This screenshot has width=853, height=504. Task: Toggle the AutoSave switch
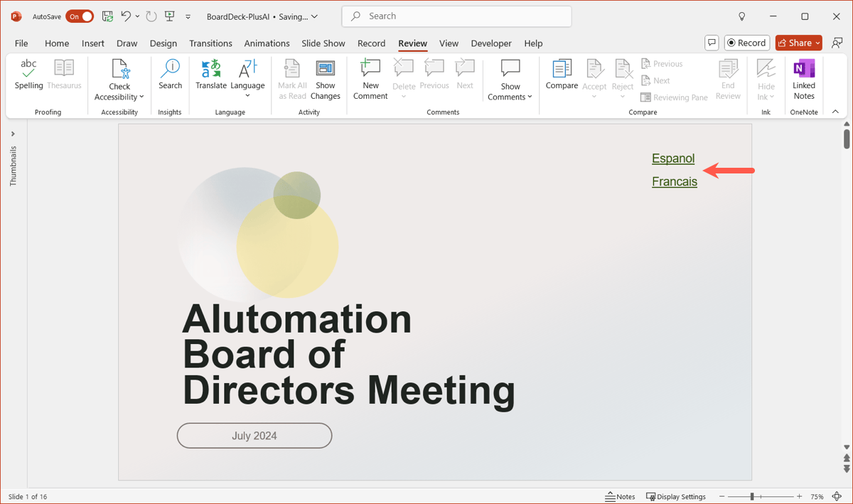click(80, 16)
